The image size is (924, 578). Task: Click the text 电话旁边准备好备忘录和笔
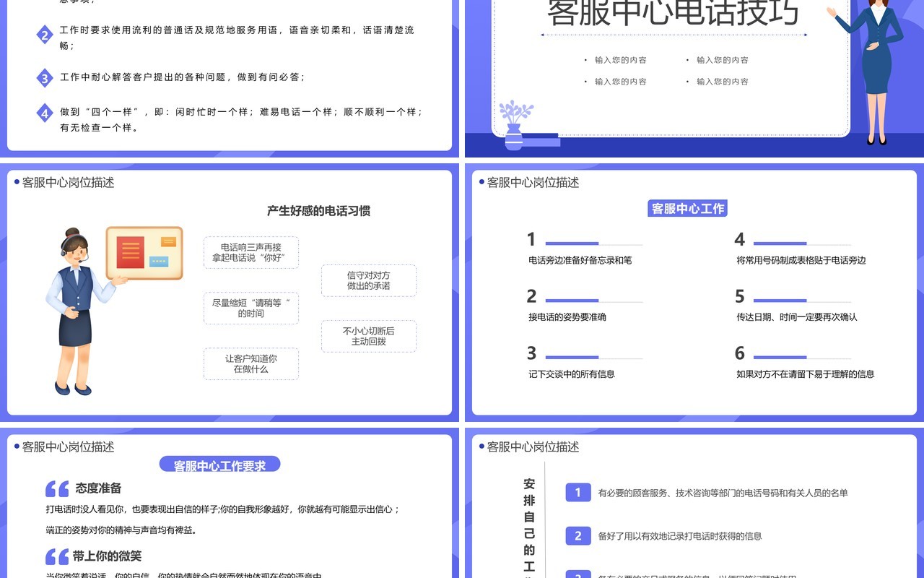pos(580,260)
